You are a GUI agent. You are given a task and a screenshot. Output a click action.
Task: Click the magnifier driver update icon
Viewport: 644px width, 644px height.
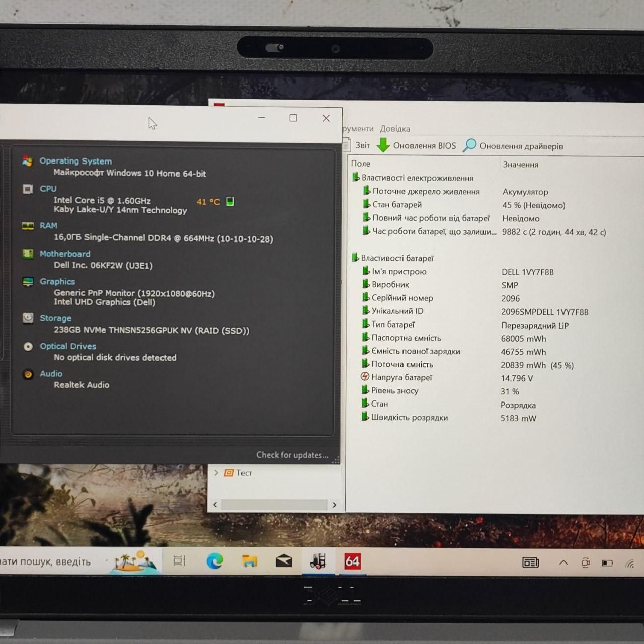tap(469, 145)
